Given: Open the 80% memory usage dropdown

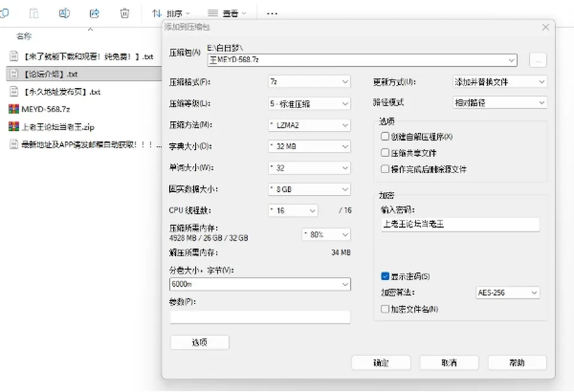Looking at the screenshot, I should click(326, 235).
